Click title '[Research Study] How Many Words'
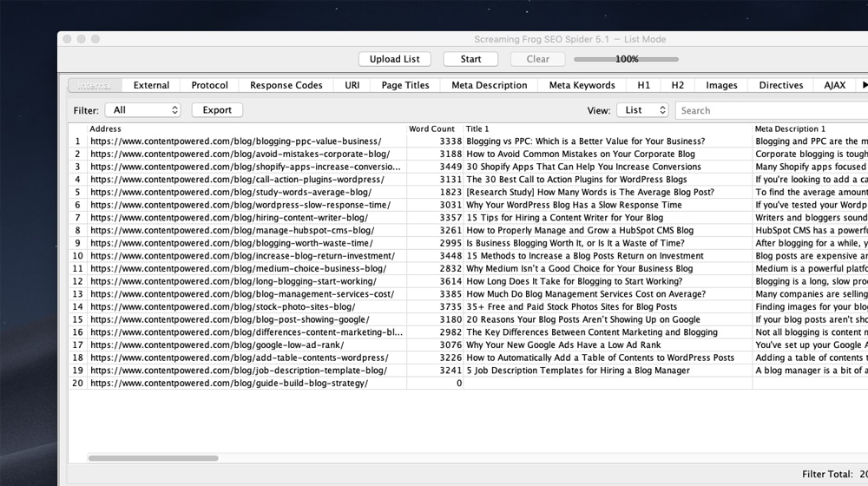This screenshot has width=868, height=486. coord(590,192)
